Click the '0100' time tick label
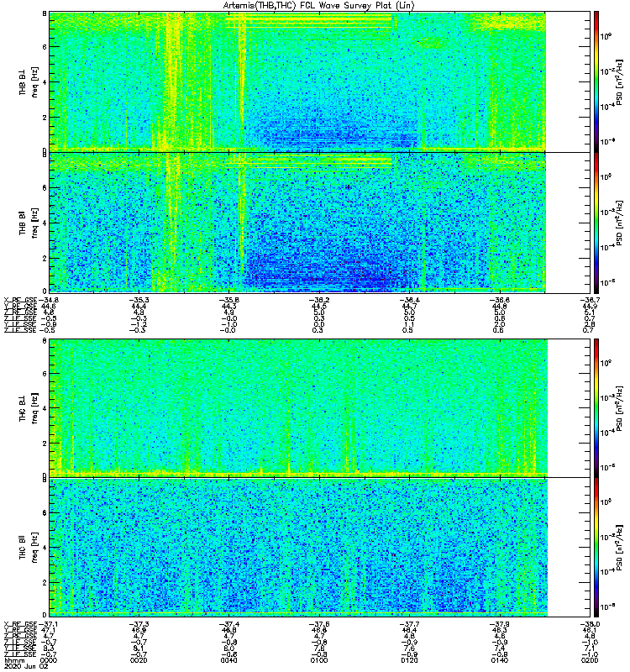 pyautogui.click(x=319, y=660)
